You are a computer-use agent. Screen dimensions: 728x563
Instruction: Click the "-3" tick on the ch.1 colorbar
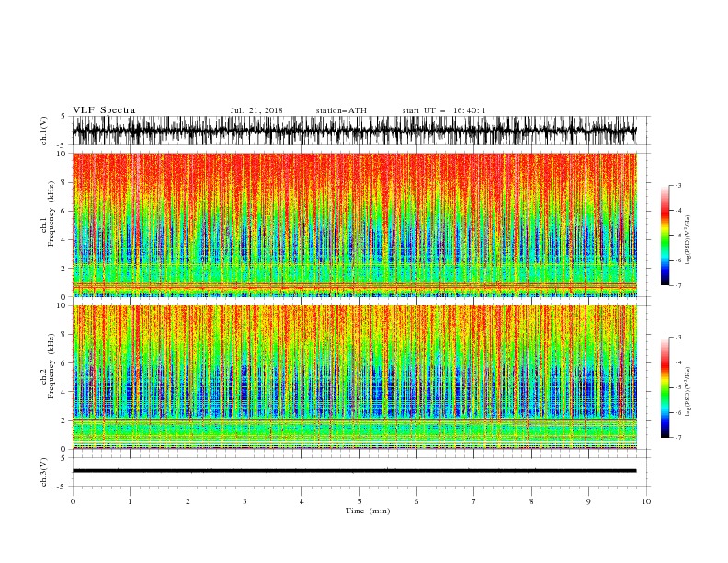pos(678,185)
